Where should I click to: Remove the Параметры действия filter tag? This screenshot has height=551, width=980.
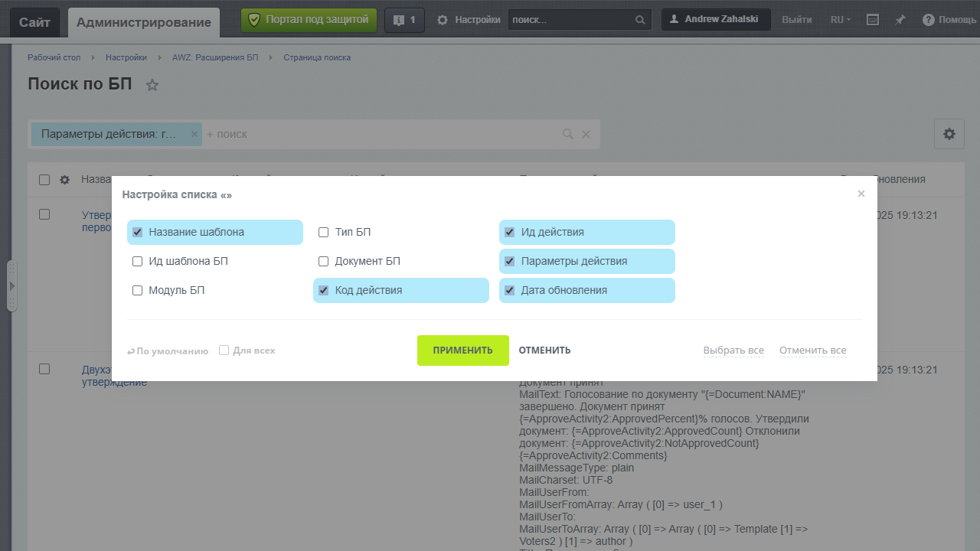[x=194, y=134]
